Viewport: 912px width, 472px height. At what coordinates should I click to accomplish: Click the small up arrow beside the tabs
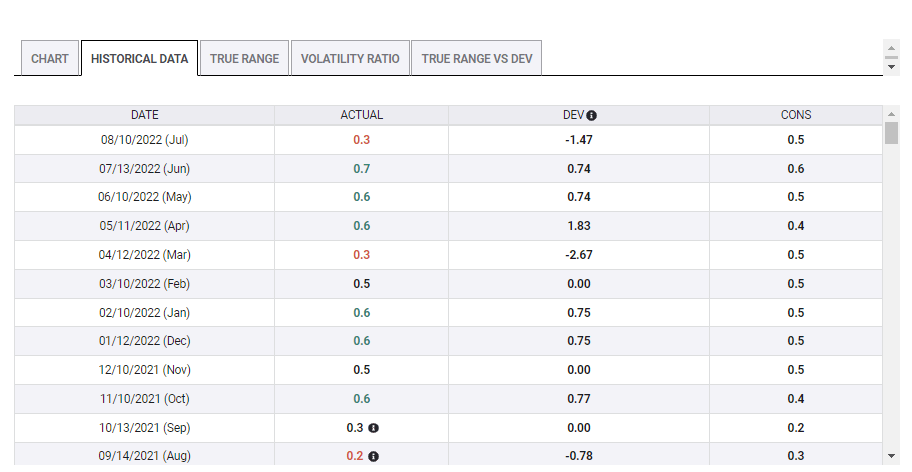pyautogui.click(x=892, y=47)
